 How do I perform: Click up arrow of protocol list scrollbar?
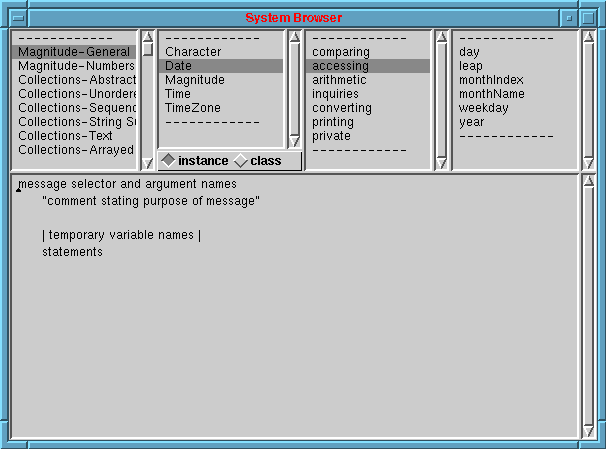(x=441, y=37)
